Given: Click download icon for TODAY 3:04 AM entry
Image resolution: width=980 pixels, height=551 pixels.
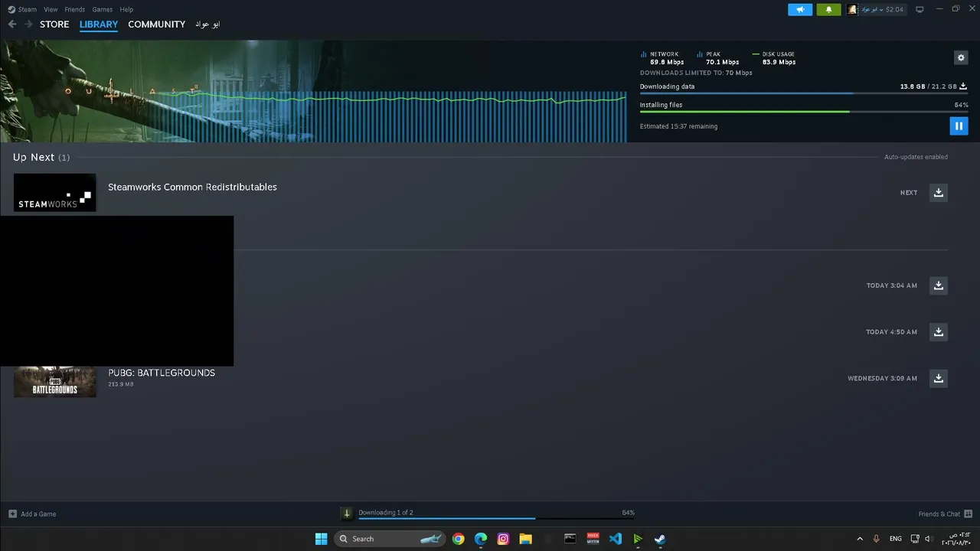Looking at the screenshot, I should click(x=939, y=285).
